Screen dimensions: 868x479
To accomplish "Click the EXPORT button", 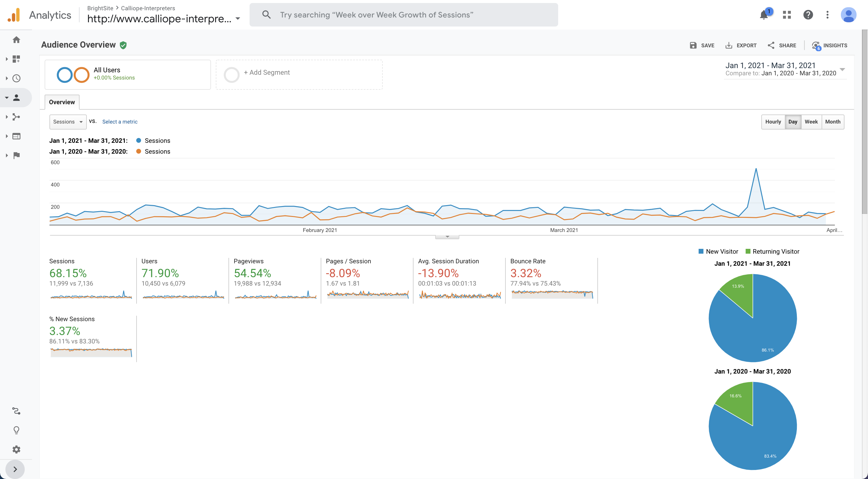I will (x=741, y=45).
